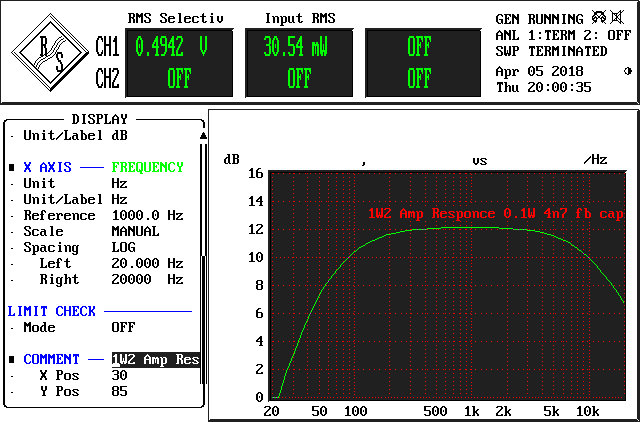The image size is (640, 422).
Task: Click the crossed-out headphone icon beside GEN RUNNING
Action: 599,18
